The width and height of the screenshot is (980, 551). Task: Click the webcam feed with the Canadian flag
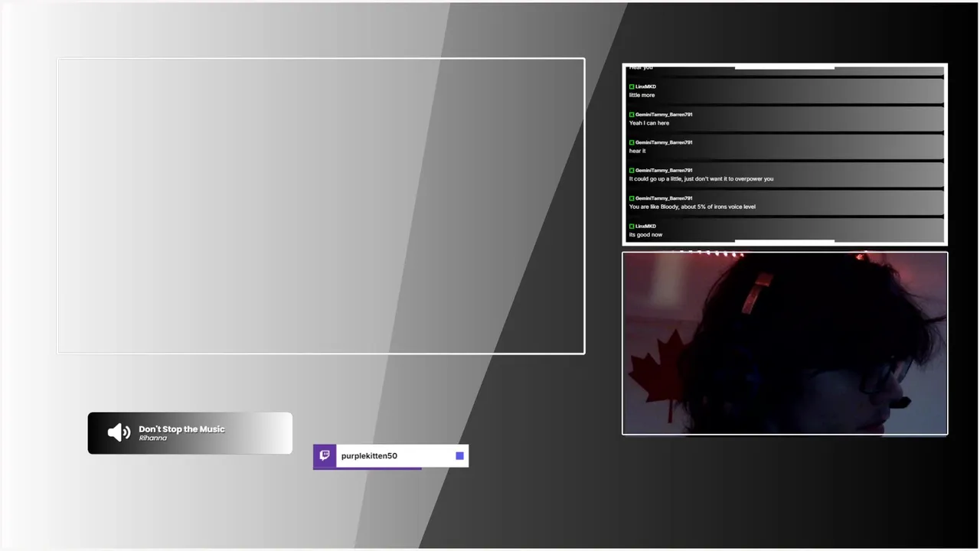tap(785, 344)
